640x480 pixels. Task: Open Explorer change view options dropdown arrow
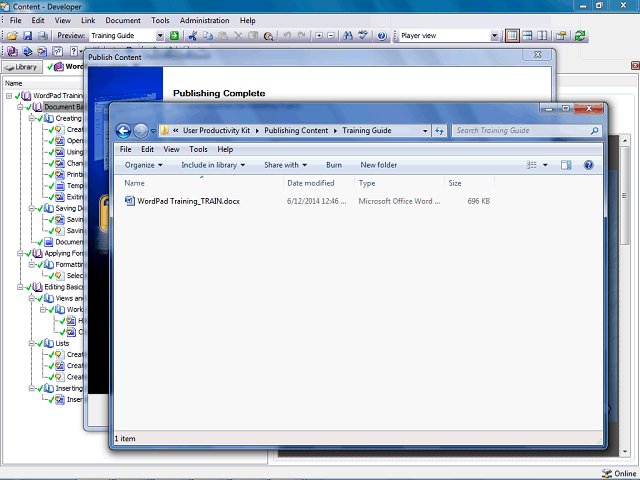(x=545, y=165)
